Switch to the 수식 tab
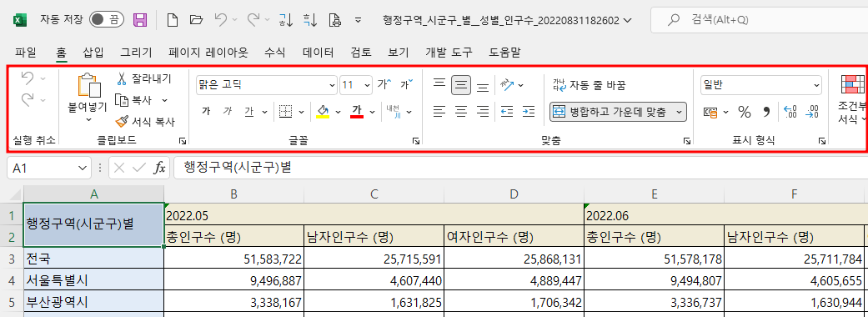Viewport: 868px width, 317px height. (274, 53)
